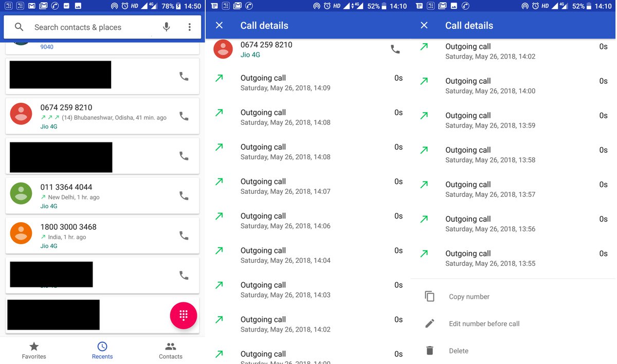This screenshot has width=617, height=364.
Task: Tap the red contact avatar in Call details
Action: tap(223, 49)
